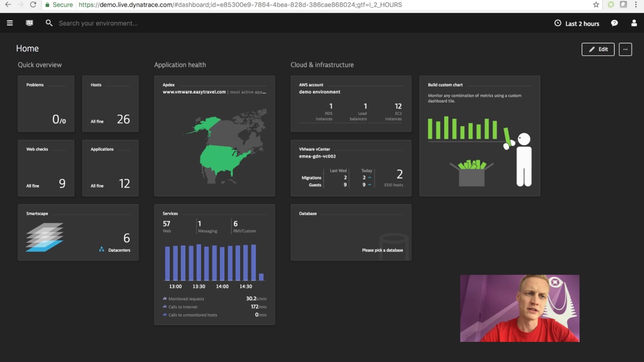Screen dimensions: 644x362
Task: Click the 2 ESXi hosts count
Action: tap(399, 174)
